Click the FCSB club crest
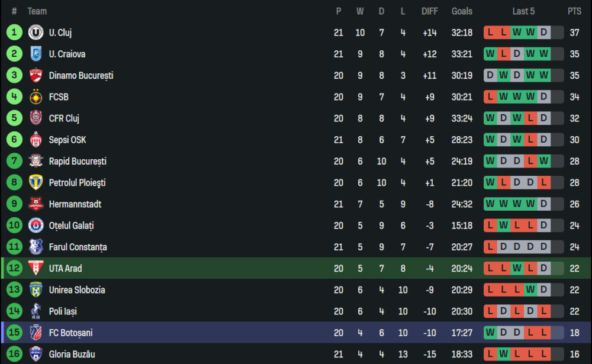 (x=36, y=97)
